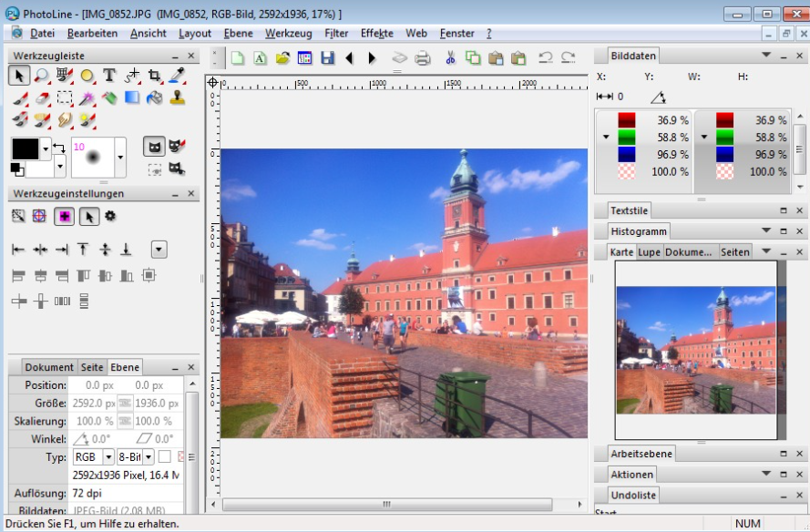Click the Save floppy disk icon
The width and height of the screenshot is (810, 532).
tap(327, 57)
